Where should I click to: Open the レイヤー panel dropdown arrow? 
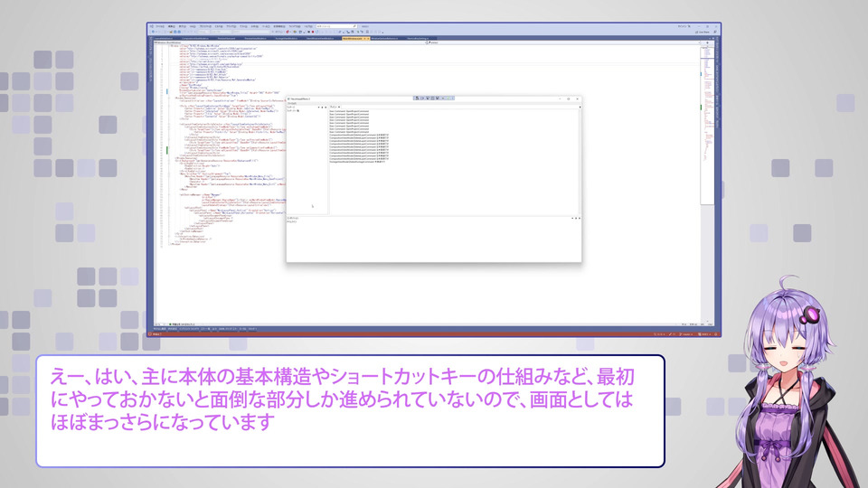[319, 108]
